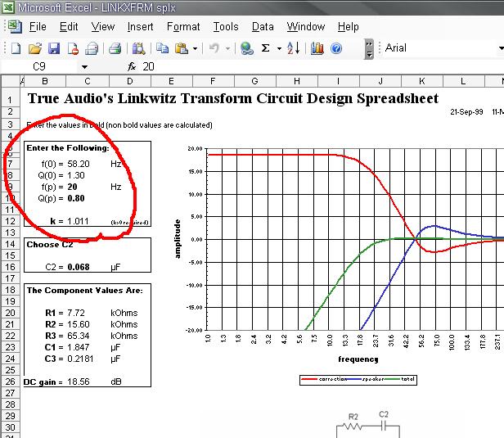This screenshot has width=504, height=438.
Task: Click the 21-Sep-99 date cell
Action: pos(466,112)
